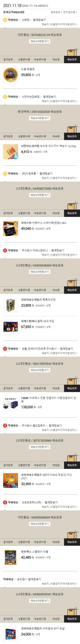Select 함께장보기 next to 생활_엔에이치엔위투
Viewport: 80px width, 644px height.
pyautogui.click(x=66, y=349)
